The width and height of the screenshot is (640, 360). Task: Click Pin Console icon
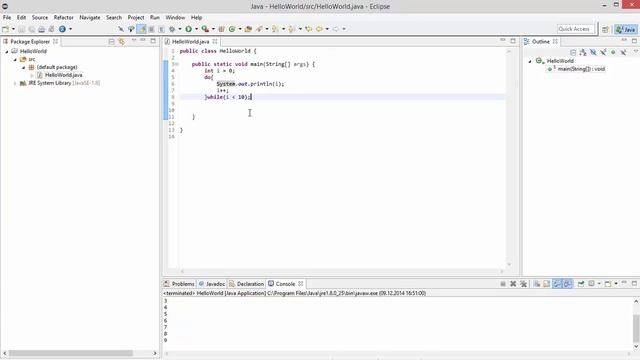(x=580, y=284)
